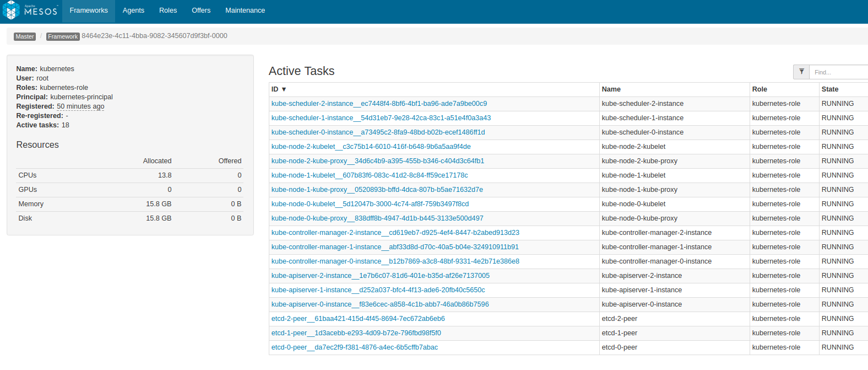Open task kube-scheduler-1-instance ID link
The height and width of the screenshot is (370, 868).
[381, 118]
